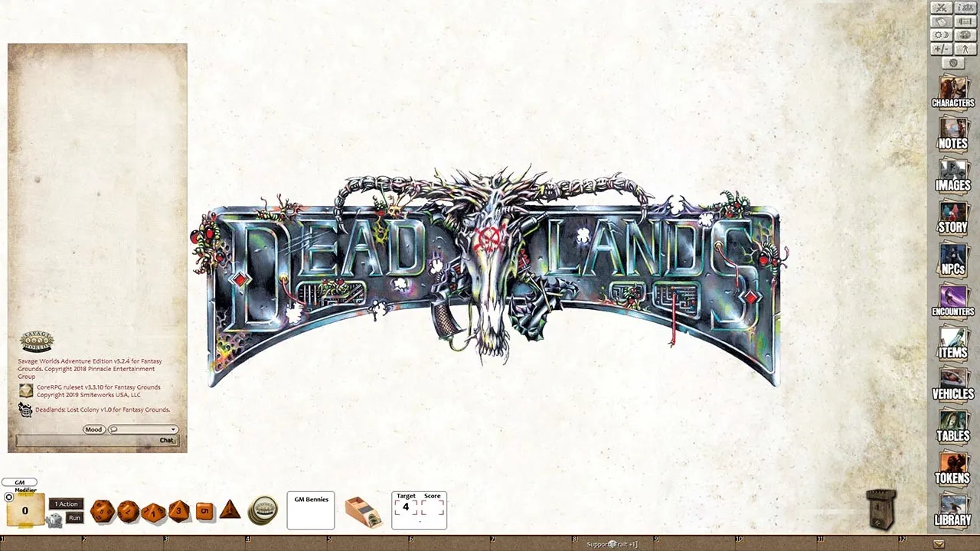Open the scroll-shaped button in top toolbar

964,21
